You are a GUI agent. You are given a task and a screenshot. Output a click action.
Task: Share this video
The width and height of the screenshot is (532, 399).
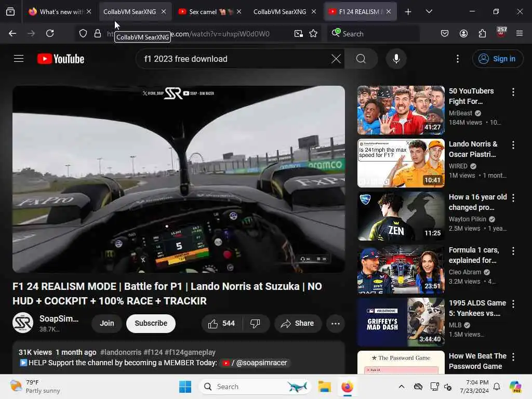pos(298,323)
